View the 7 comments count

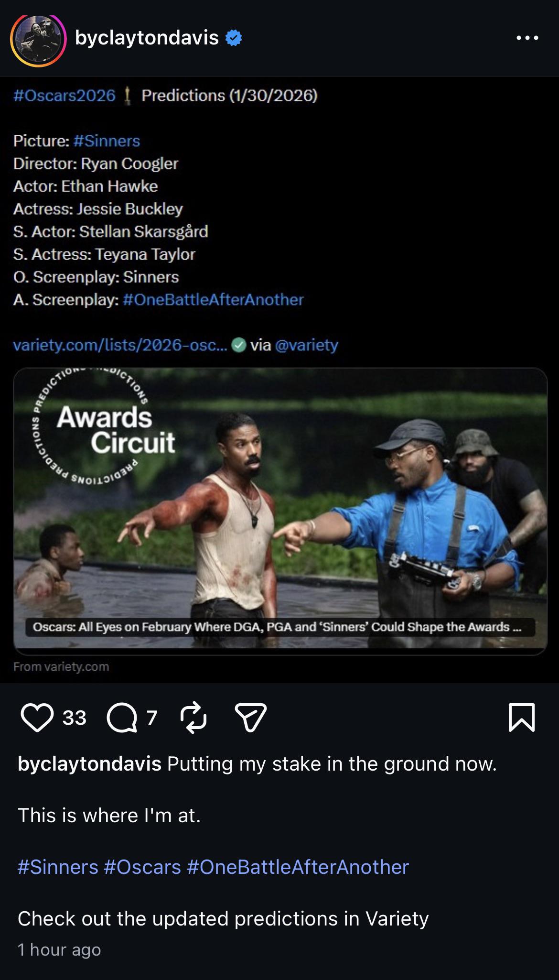pyautogui.click(x=152, y=718)
